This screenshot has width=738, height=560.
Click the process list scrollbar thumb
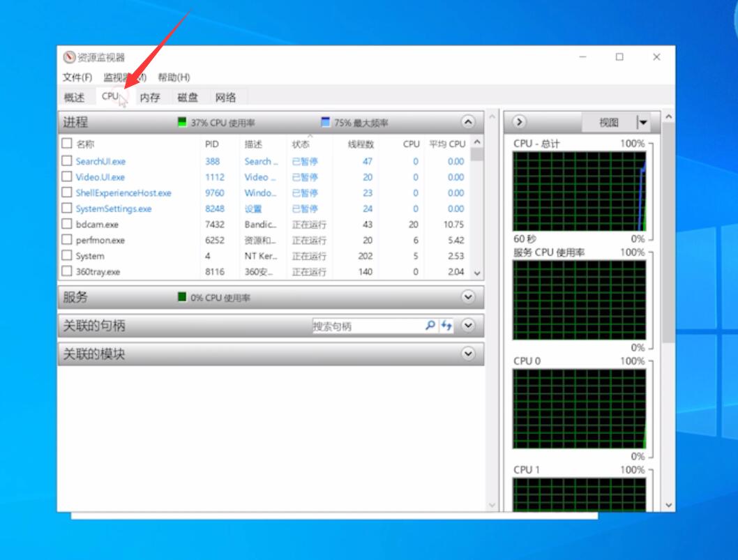[x=477, y=154]
